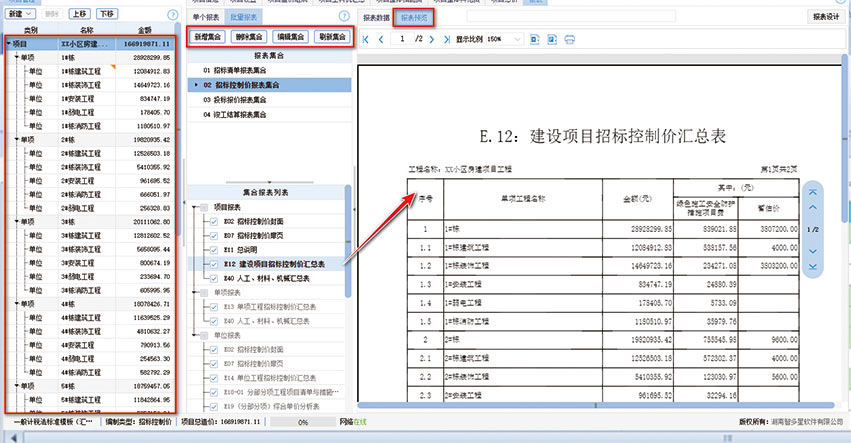Viewport: 851px width, 443px height.
Task: Click the print report icon
Action: 569,39
